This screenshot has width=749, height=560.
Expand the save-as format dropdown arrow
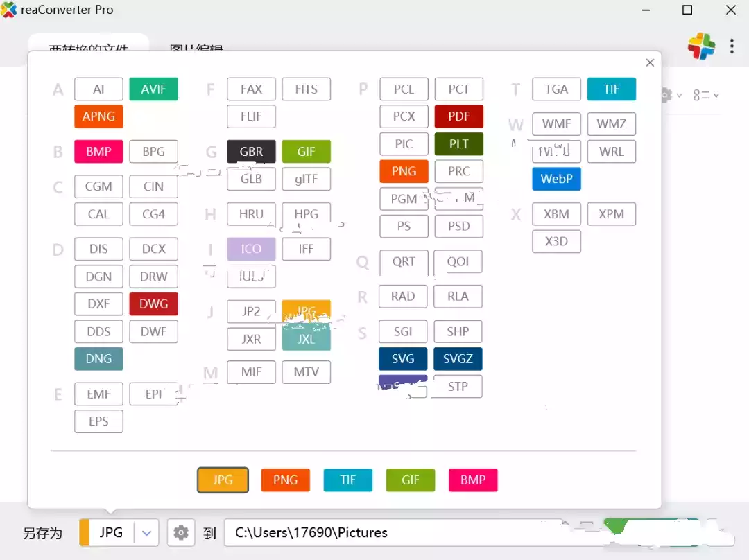[146, 532]
